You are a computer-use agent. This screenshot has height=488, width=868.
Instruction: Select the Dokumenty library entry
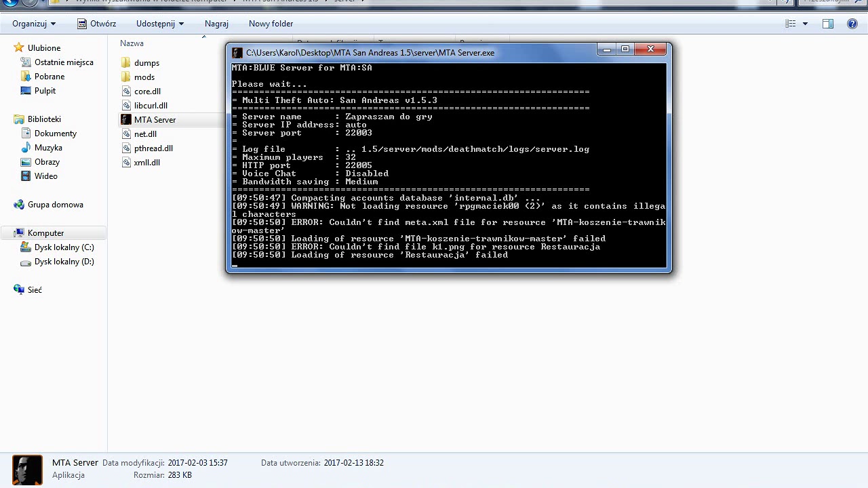coord(56,133)
